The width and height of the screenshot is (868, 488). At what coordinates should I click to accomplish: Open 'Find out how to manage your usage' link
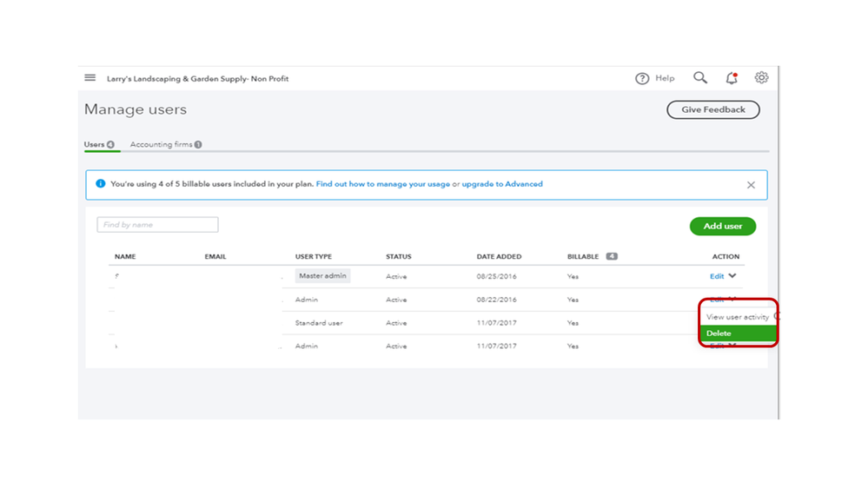point(382,184)
